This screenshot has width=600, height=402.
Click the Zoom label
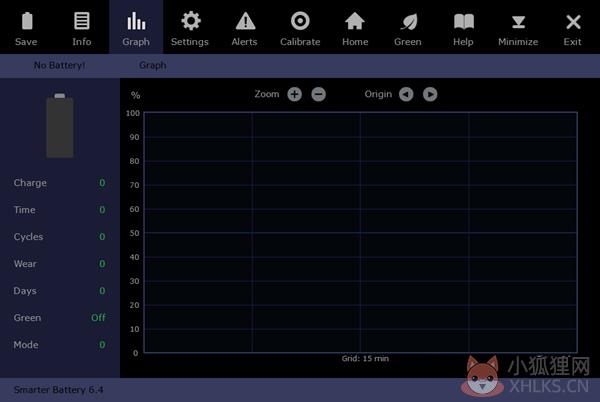267,94
